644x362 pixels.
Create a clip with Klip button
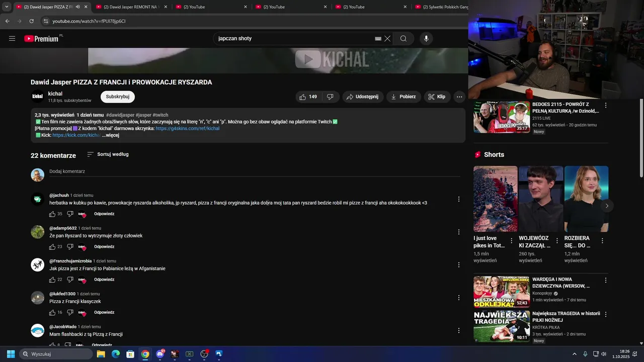coord(437,97)
